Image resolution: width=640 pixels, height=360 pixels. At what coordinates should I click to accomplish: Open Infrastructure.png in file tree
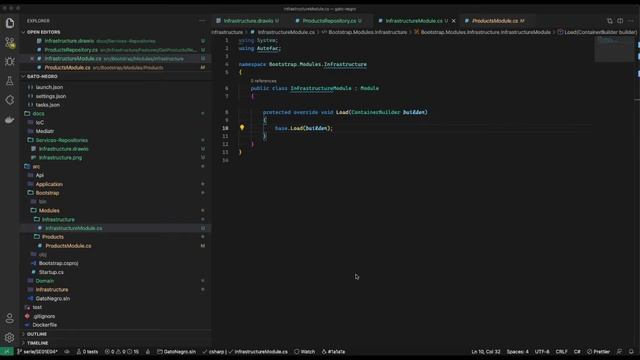pos(60,158)
